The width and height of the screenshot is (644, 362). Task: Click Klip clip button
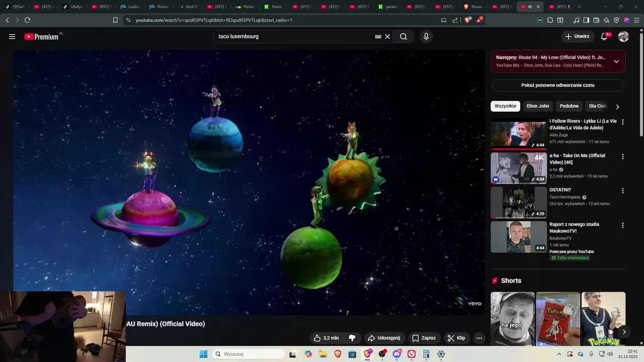pos(457,338)
